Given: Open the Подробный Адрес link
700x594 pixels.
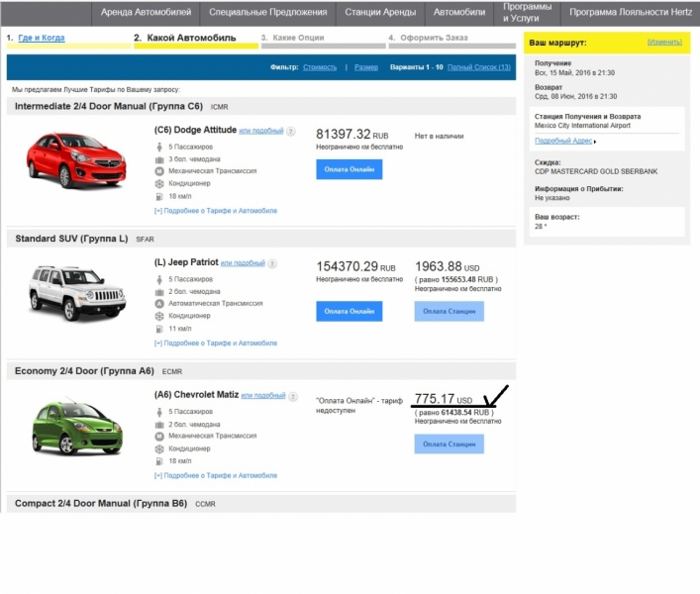Looking at the screenshot, I should coord(563,141).
